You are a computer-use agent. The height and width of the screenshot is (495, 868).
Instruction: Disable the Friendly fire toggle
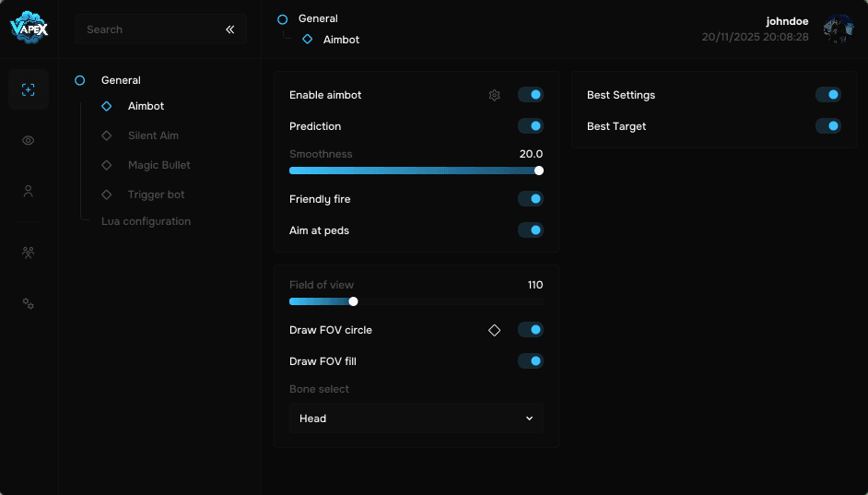point(530,199)
